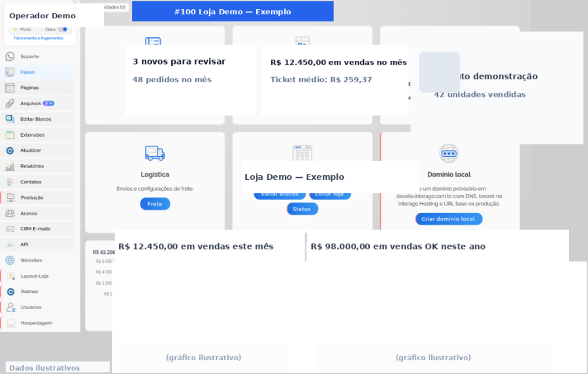
Task: Click the Atualizar refresh icon
Action: [10, 150]
